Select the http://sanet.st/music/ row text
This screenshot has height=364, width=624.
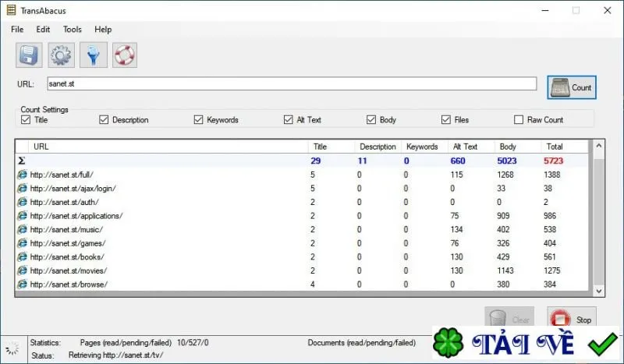coord(66,229)
